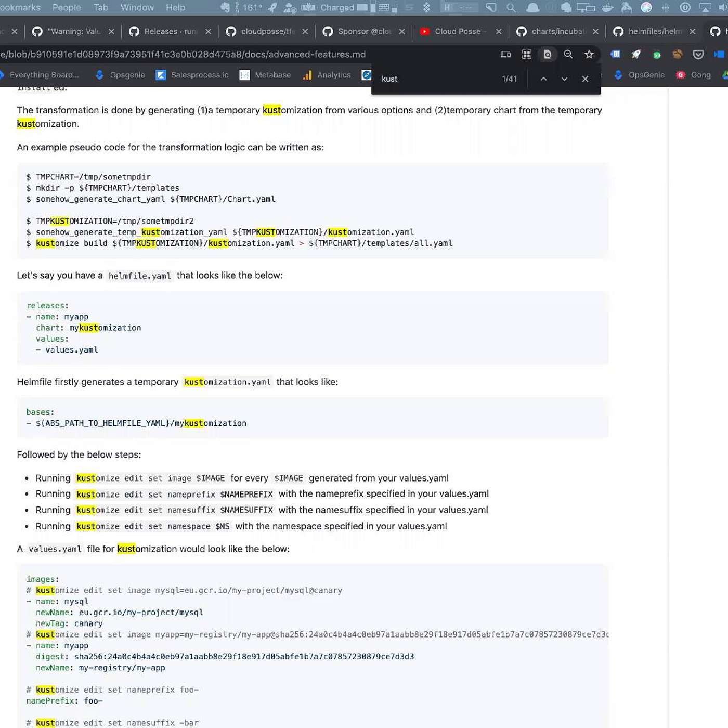Click the 'namePrefix: foo-' code line

64,700
